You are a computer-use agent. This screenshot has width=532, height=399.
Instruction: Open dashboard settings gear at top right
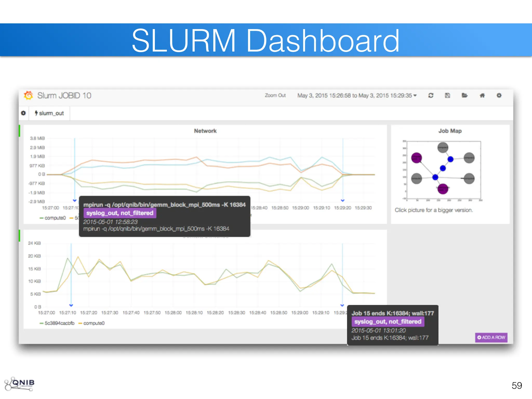point(499,95)
